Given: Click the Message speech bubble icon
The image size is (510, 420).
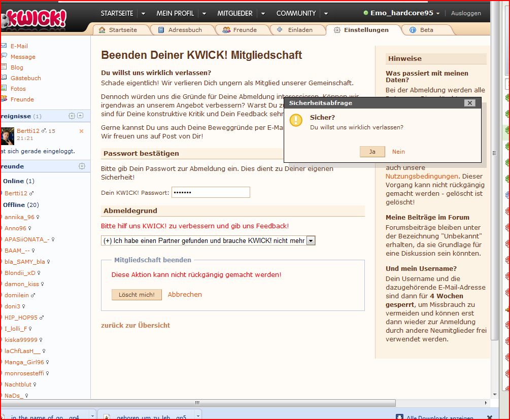Looking at the screenshot, I should click(x=4, y=56).
